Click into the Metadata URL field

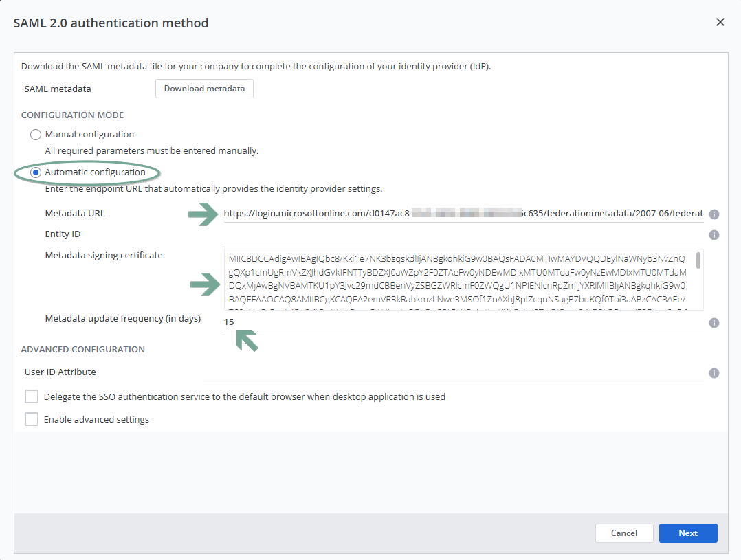click(x=463, y=214)
